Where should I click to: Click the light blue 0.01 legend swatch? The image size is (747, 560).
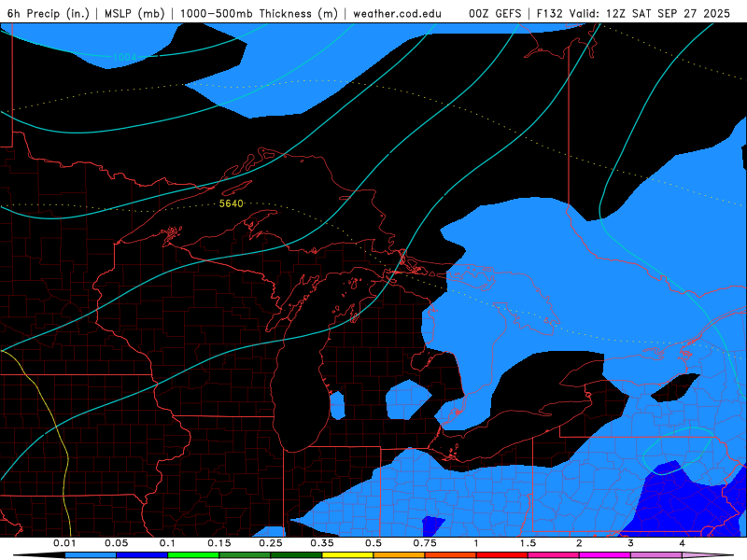point(91,555)
